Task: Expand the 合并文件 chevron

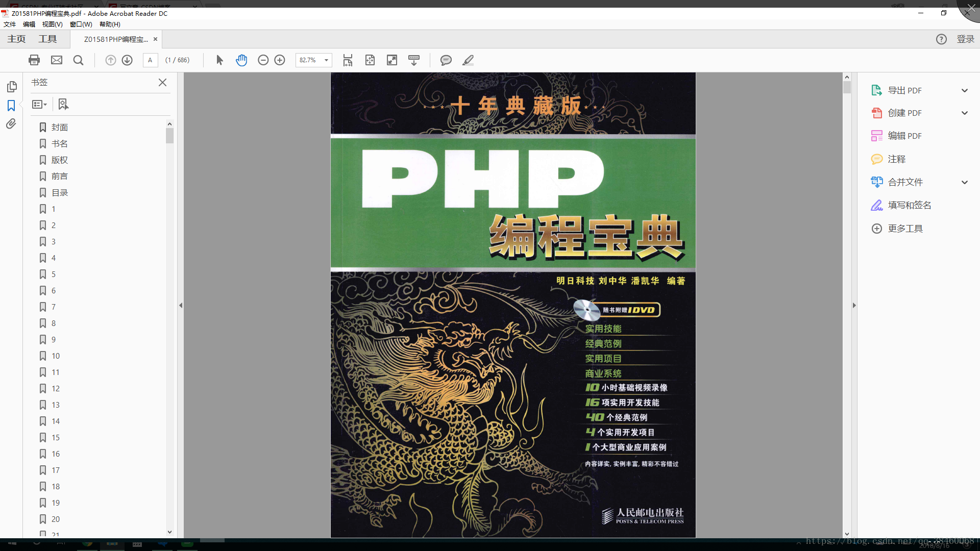Action: point(965,182)
